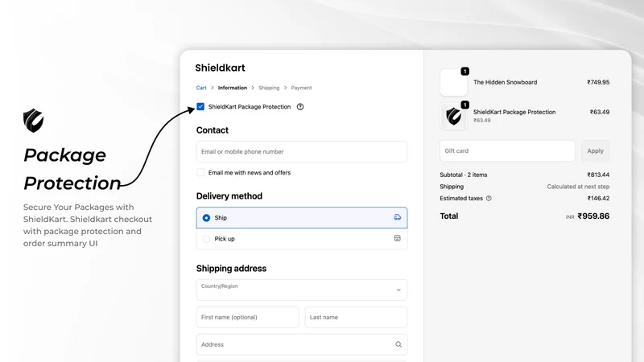Focus the Last name field
This screenshot has height=362, width=644.
click(356, 317)
